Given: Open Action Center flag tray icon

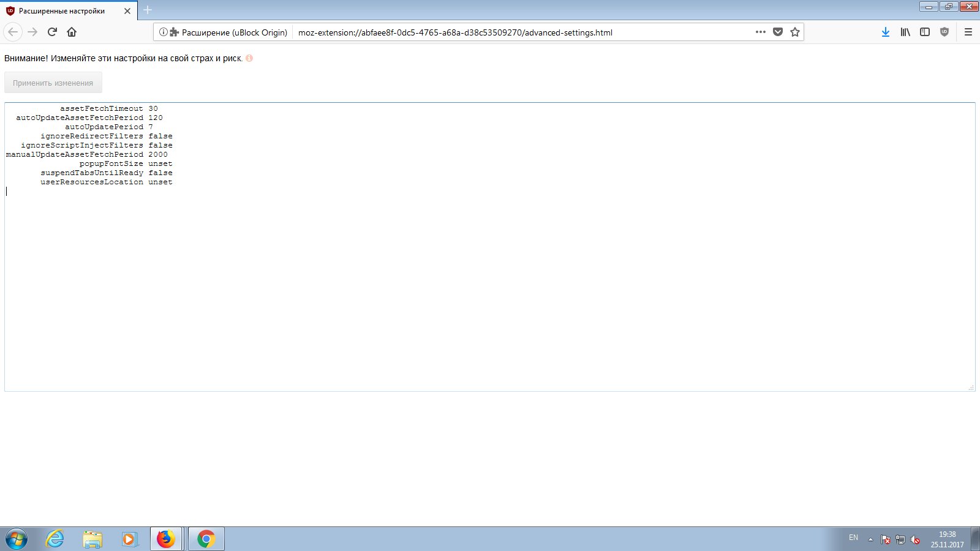Looking at the screenshot, I should click(x=886, y=539).
